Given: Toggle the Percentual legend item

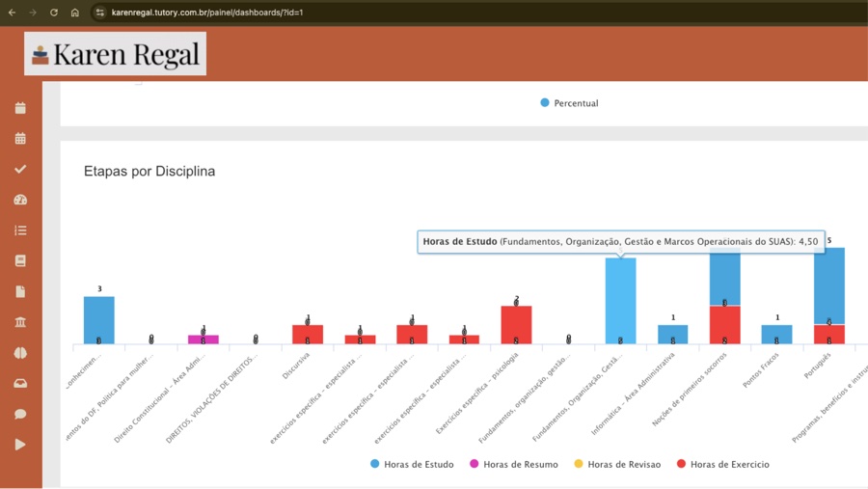Looking at the screenshot, I should pyautogui.click(x=569, y=103).
